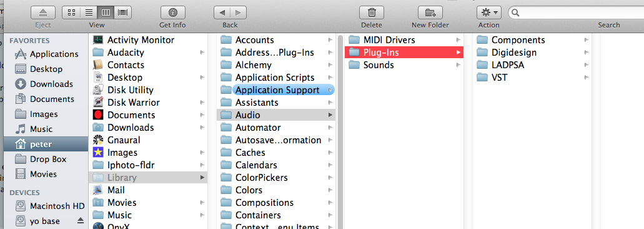Screen dimensions: 644x229
Task: Switch to list view
Action: [x=89, y=13]
